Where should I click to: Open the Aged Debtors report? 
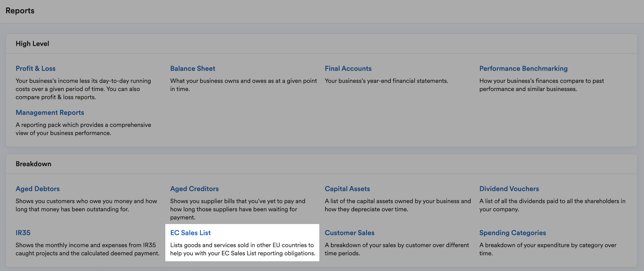click(37, 189)
